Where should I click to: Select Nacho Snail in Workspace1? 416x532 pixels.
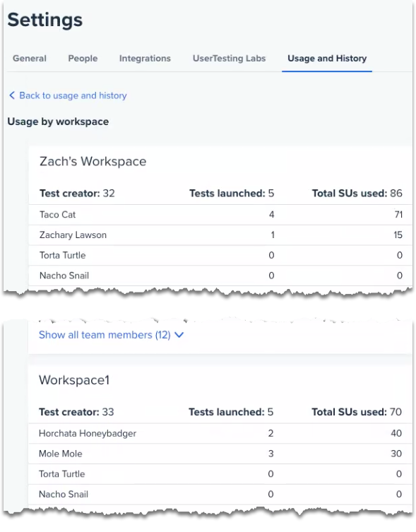64,495
